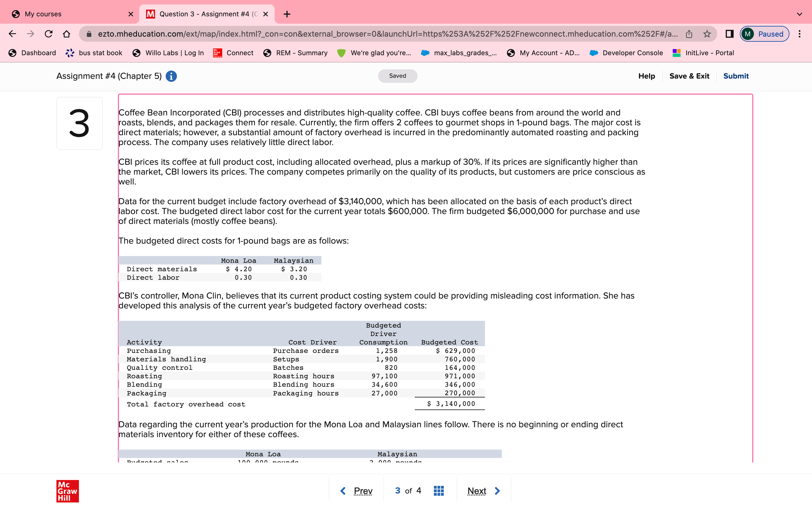Click the Paused profile badge
812x507 pixels.
764,34
